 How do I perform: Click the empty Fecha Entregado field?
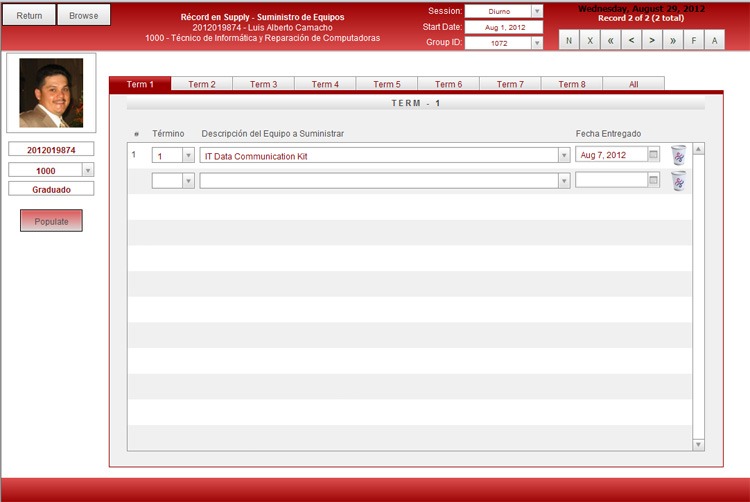(612, 180)
